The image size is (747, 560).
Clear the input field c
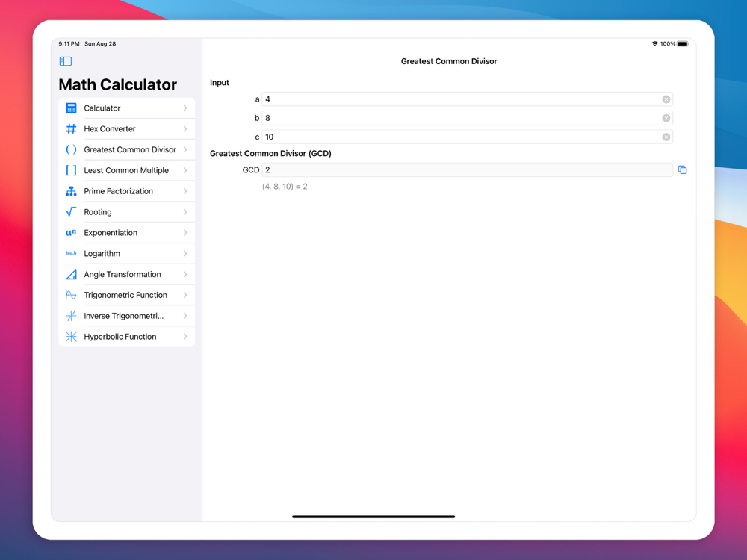(x=666, y=137)
